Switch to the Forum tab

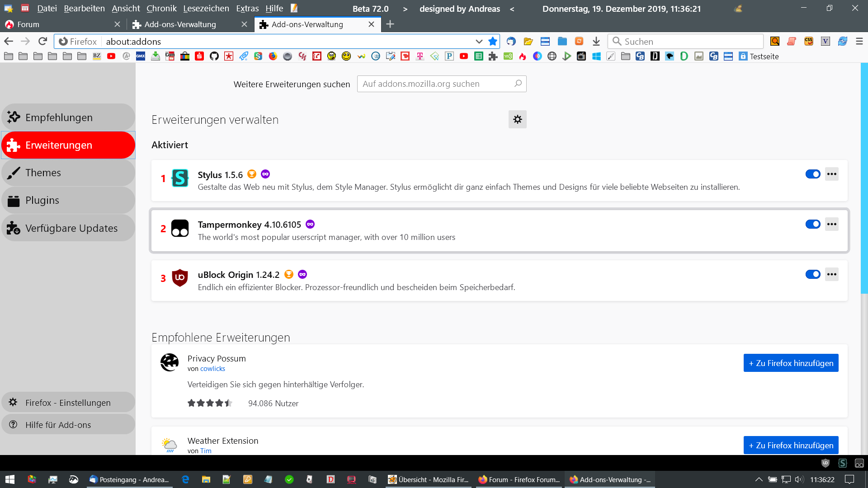point(28,24)
